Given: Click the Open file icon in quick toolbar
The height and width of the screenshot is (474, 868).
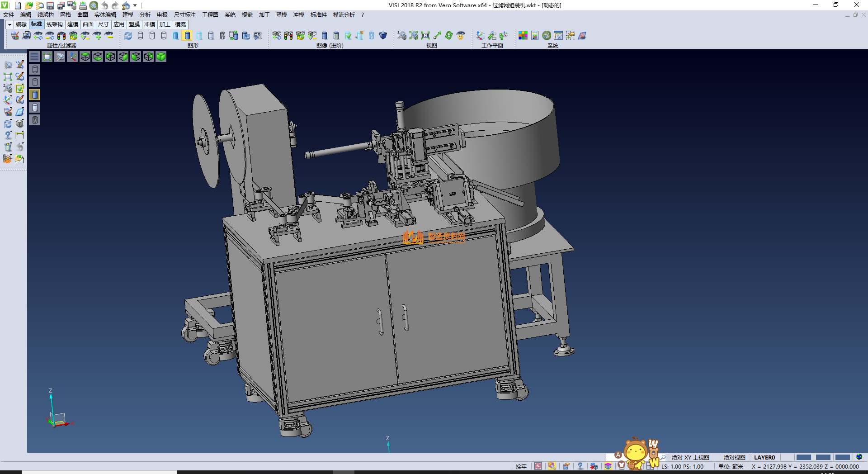Looking at the screenshot, I should click(28, 5).
